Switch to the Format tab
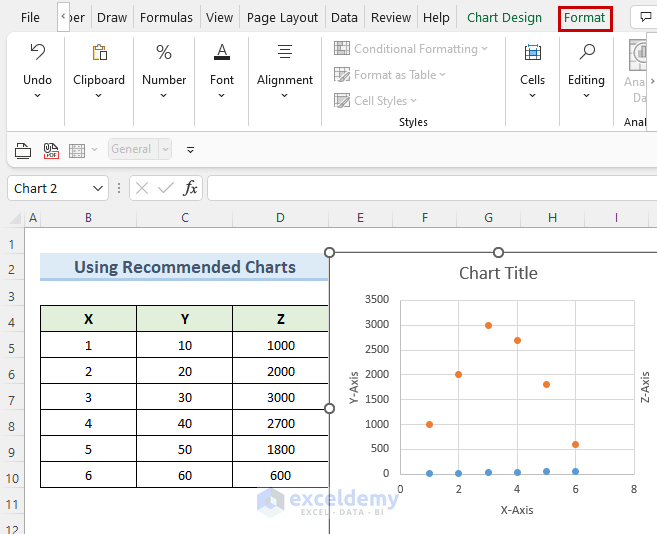Screen dimensions: 657x534 (585, 18)
